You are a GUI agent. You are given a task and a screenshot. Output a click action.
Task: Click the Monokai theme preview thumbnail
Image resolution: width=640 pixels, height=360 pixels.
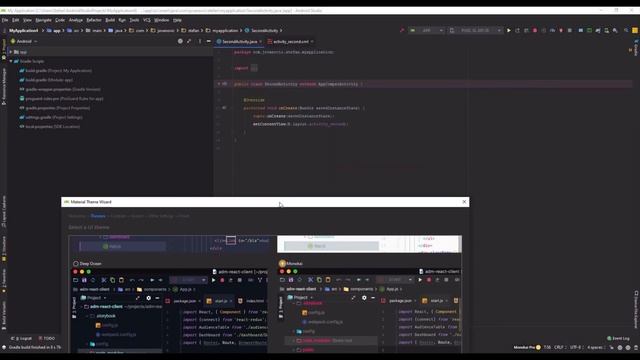369,310
